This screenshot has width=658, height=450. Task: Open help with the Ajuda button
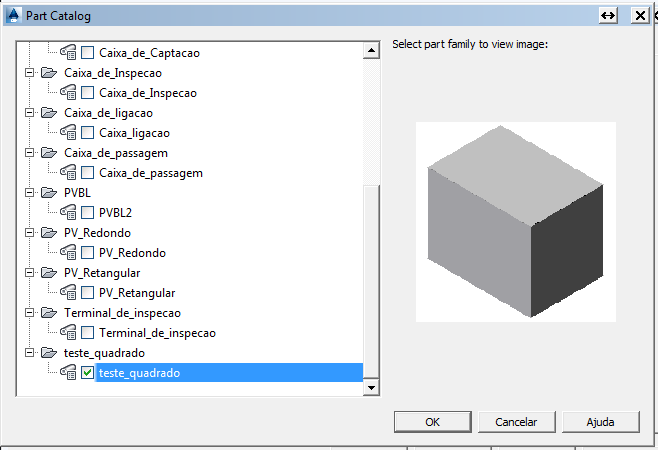coord(601,422)
